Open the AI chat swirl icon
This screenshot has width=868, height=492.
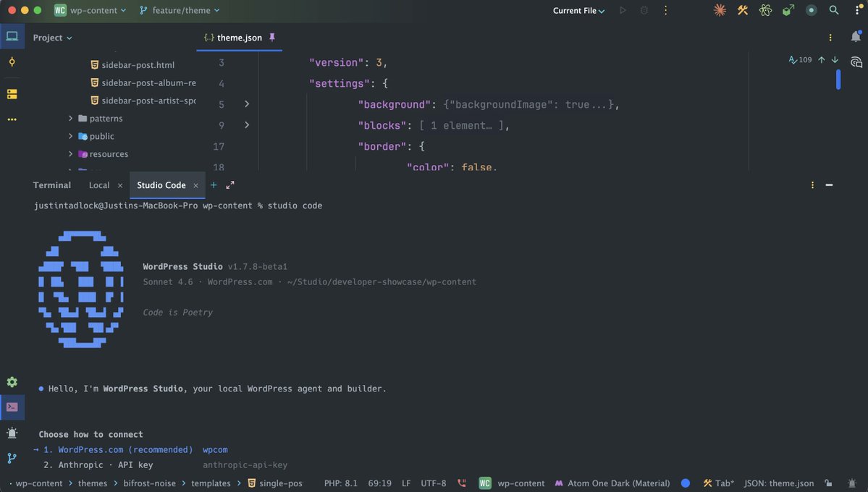[856, 62]
